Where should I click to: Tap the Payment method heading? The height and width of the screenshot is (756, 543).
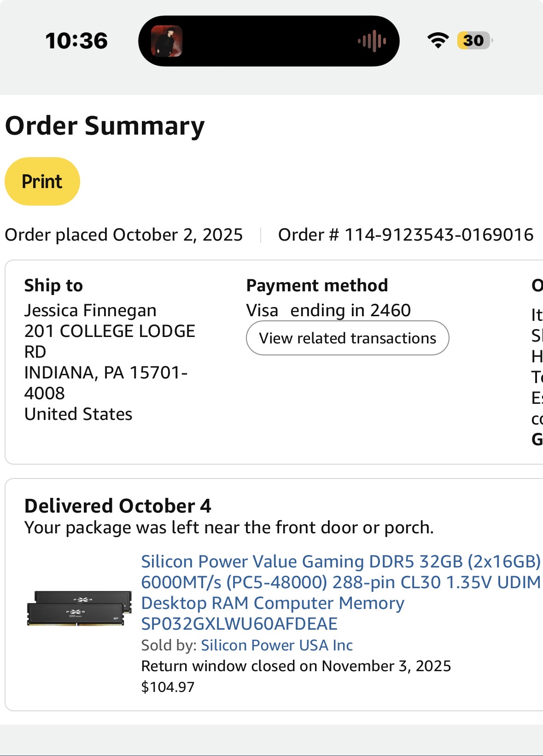click(x=317, y=285)
